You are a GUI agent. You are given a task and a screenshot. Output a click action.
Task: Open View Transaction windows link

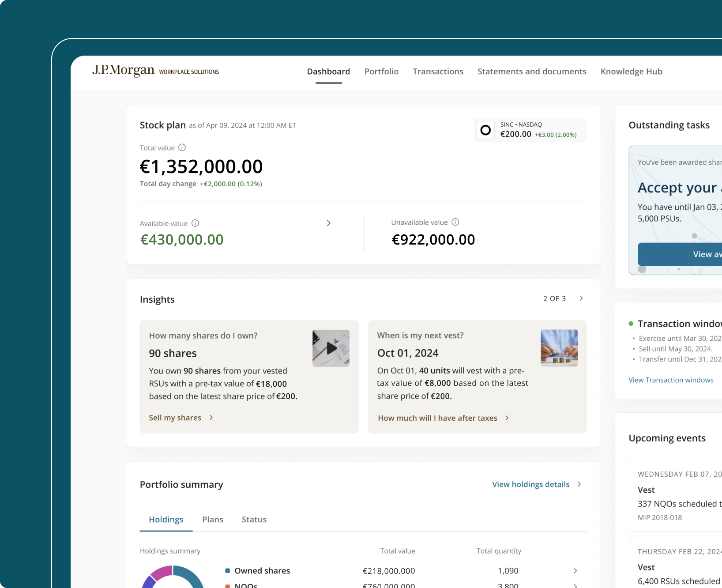point(671,380)
